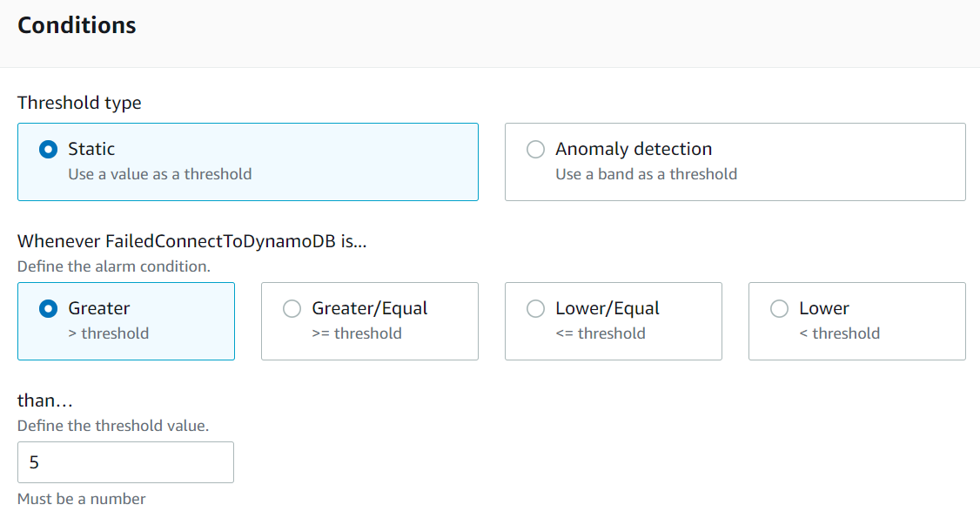Screen dimensions: 980x525
Task: Choose the Lower/Equal radio button
Action: coord(536,308)
